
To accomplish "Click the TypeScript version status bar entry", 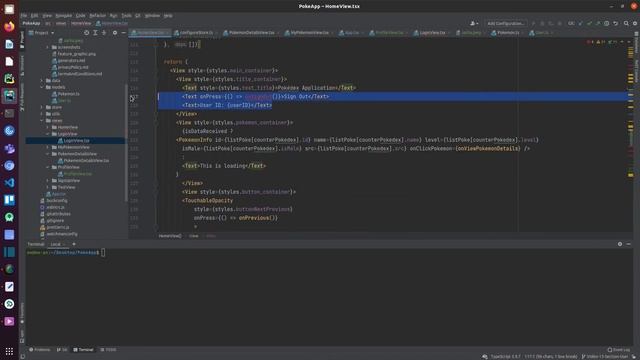I will (505, 357).
